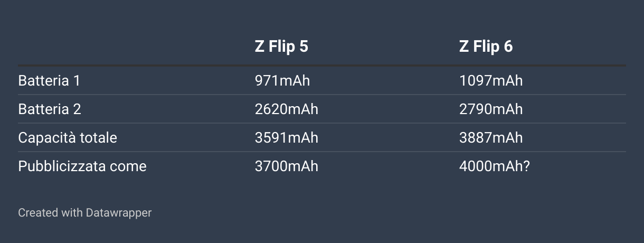The image size is (644, 243).
Task: Click the 2620mAh value
Action: (x=286, y=109)
